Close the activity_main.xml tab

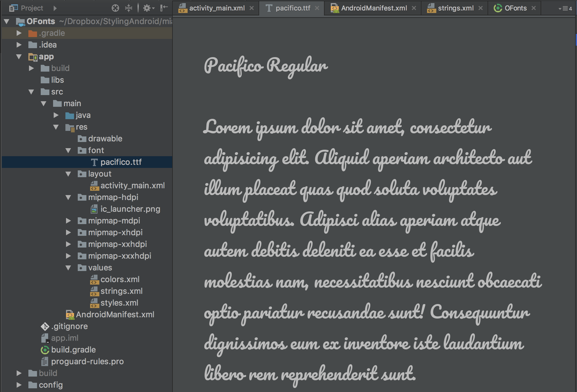[252, 8]
